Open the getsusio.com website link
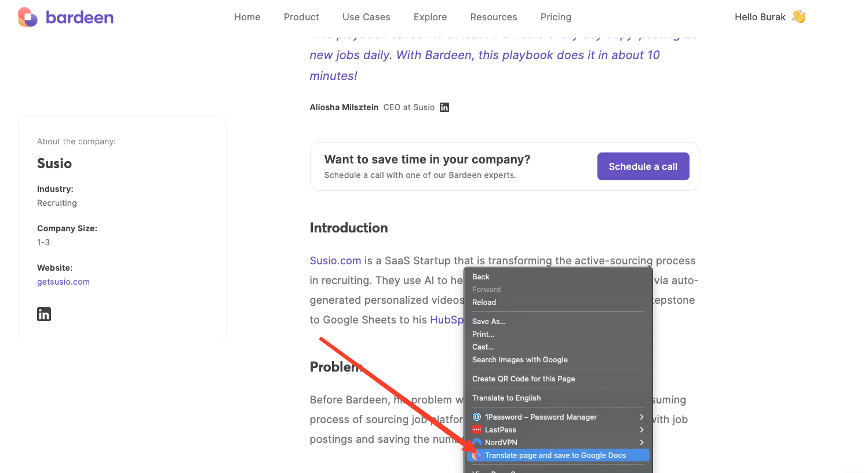Image resolution: width=868 pixels, height=473 pixels. pyautogui.click(x=63, y=282)
